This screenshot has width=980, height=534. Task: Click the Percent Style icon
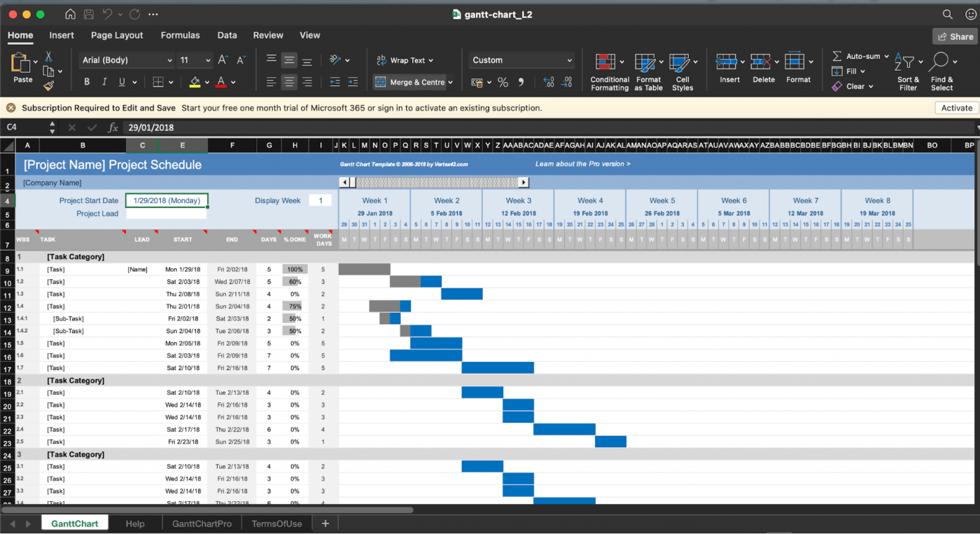(503, 83)
